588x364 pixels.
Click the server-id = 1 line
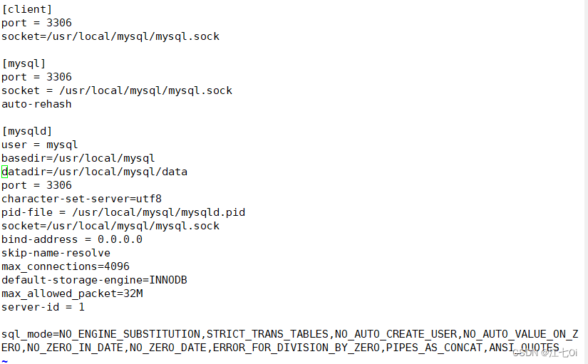(x=43, y=307)
